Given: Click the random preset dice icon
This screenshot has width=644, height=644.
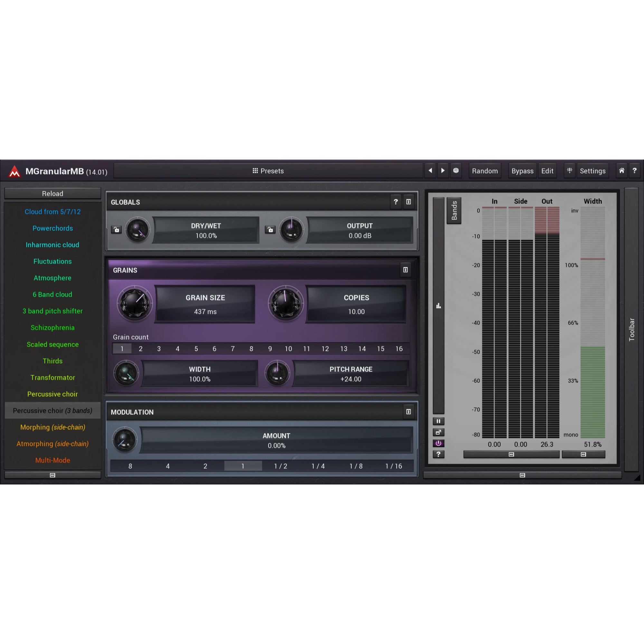Looking at the screenshot, I should pyautogui.click(x=456, y=171).
